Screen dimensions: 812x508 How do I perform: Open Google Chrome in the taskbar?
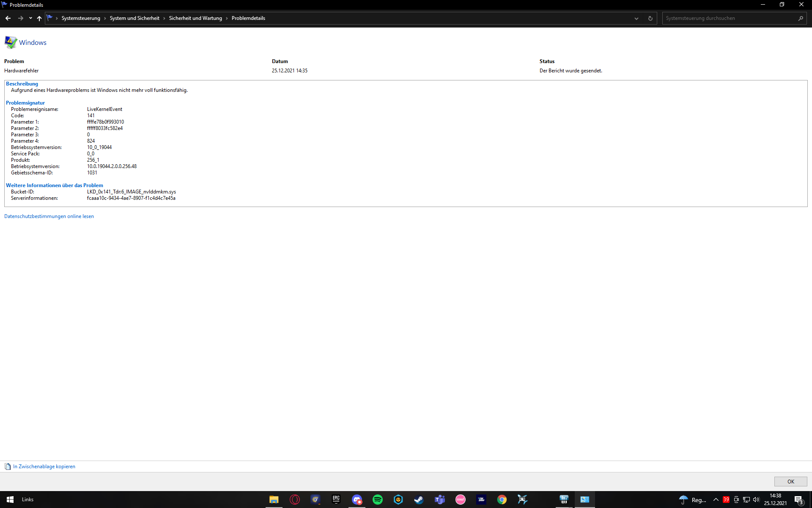click(502, 500)
